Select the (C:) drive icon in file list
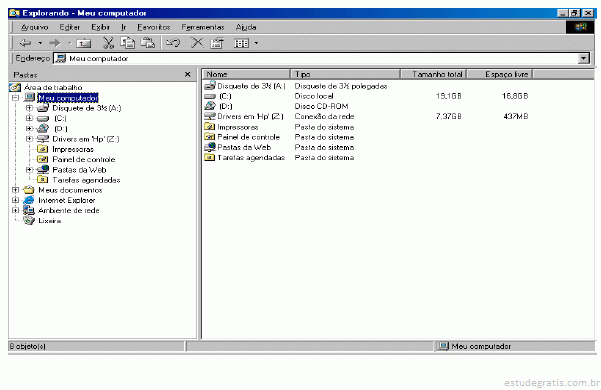 (x=210, y=96)
